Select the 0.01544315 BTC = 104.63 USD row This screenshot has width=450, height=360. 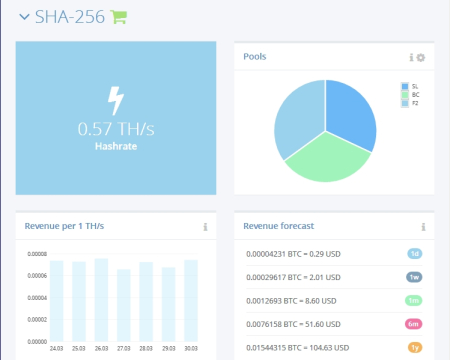click(334, 348)
